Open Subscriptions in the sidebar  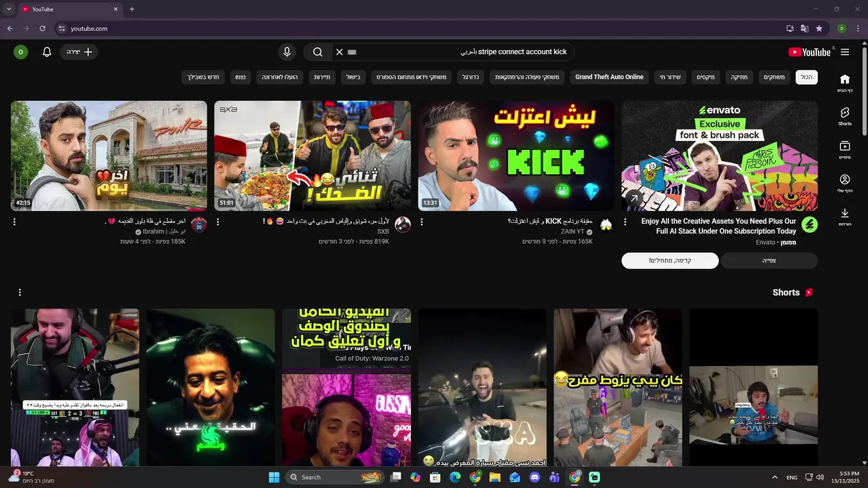coord(845,150)
